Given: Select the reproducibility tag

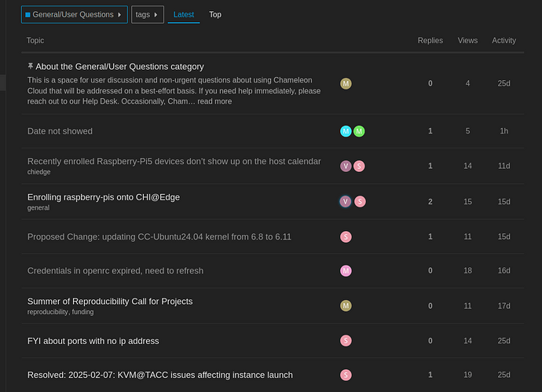Looking at the screenshot, I should (x=48, y=312).
